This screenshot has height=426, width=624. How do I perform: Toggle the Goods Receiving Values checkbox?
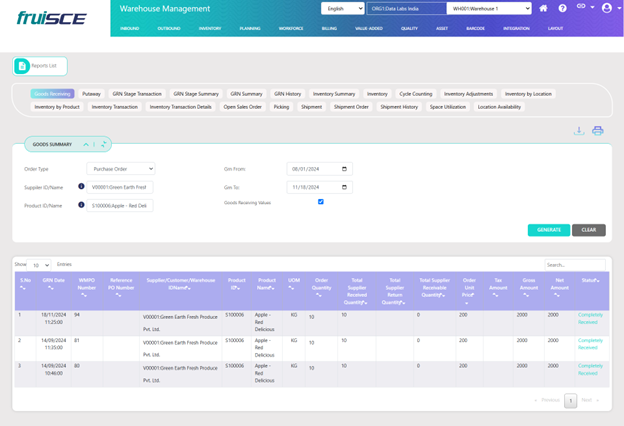click(320, 202)
